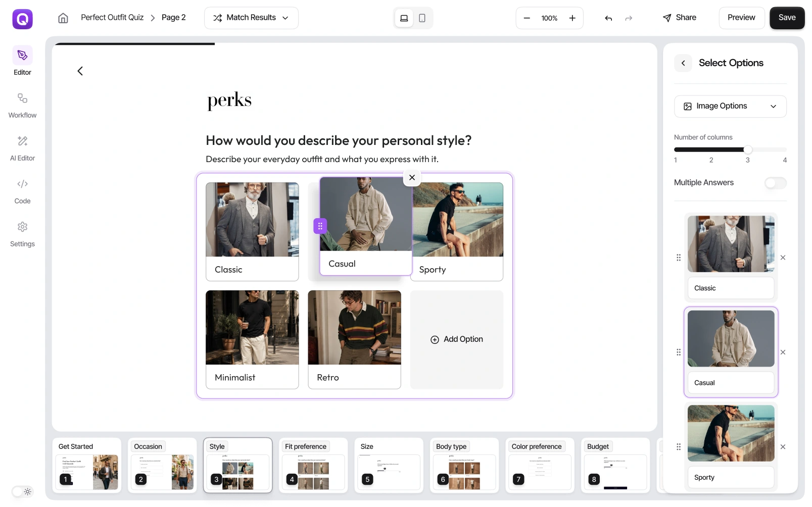
Task: Edit the Classic label field in side panel
Action: click(731, 288)
